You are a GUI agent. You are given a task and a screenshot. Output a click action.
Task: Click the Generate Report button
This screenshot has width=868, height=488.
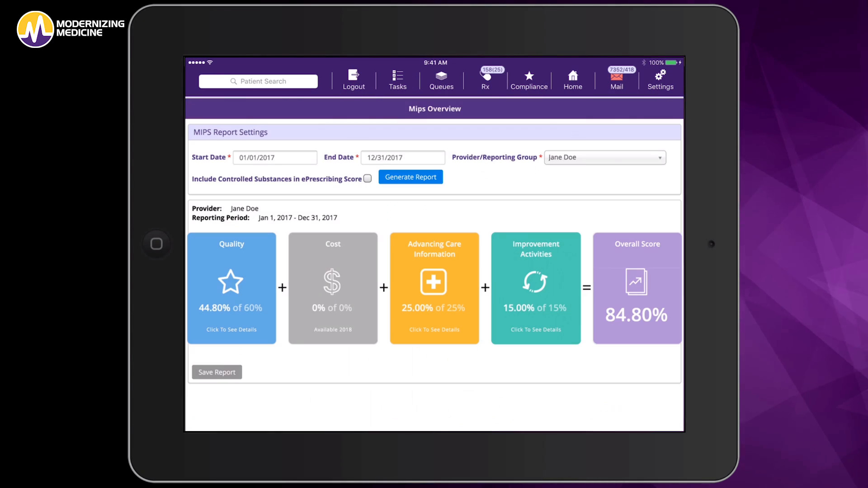click(x=410, y=177)
